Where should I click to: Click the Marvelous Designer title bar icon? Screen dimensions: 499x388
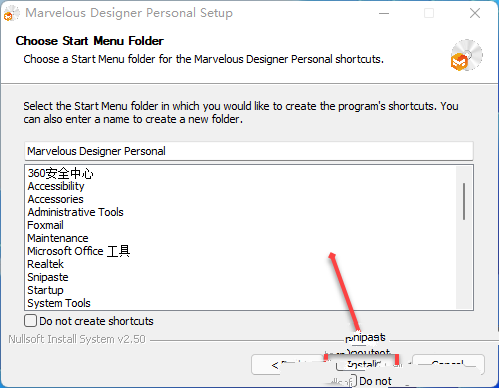(x=12, y=13)
